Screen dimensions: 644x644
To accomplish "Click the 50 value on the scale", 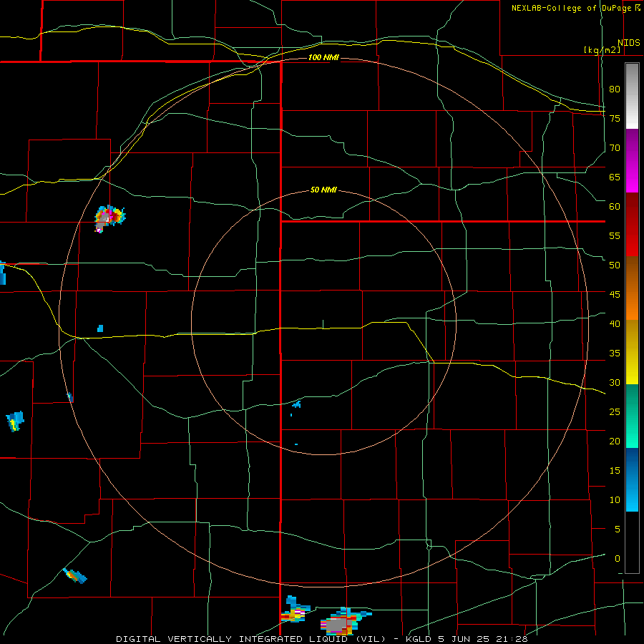I will click(615, 265).
